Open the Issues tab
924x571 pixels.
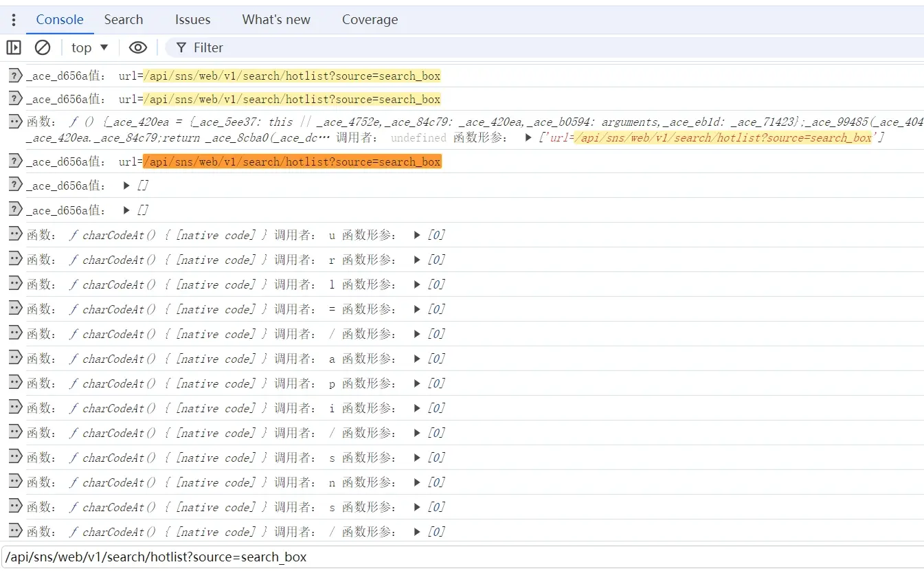click(192, 20)
